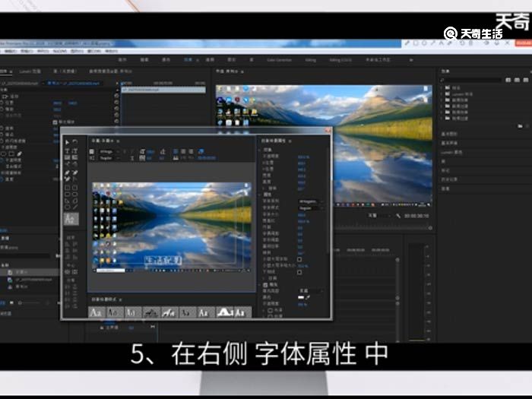Toggle the underline checkbox in title properties
532x399 pixels.
[x=299, y=271]
